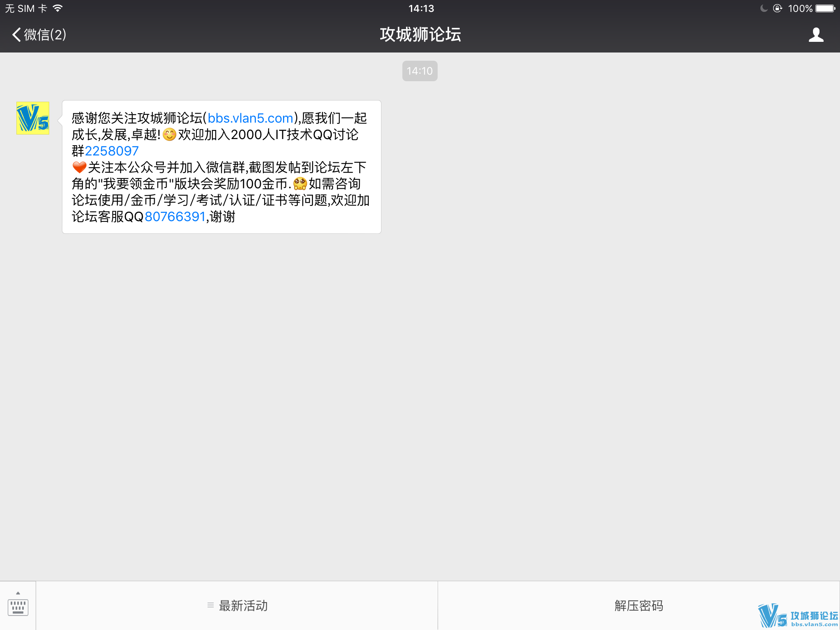Tap the smiley emoji in message
Screen dimensions: 840x630
pos(169,135)
